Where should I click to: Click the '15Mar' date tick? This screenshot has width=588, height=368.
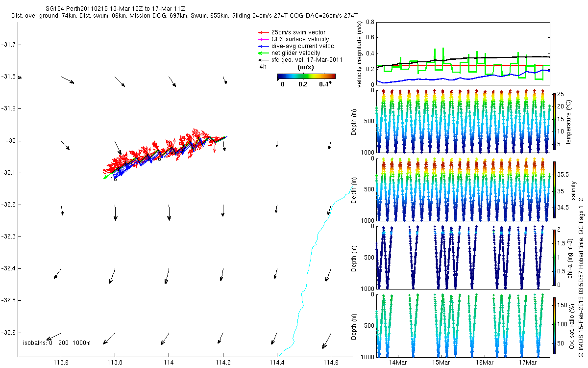[441, 363]
